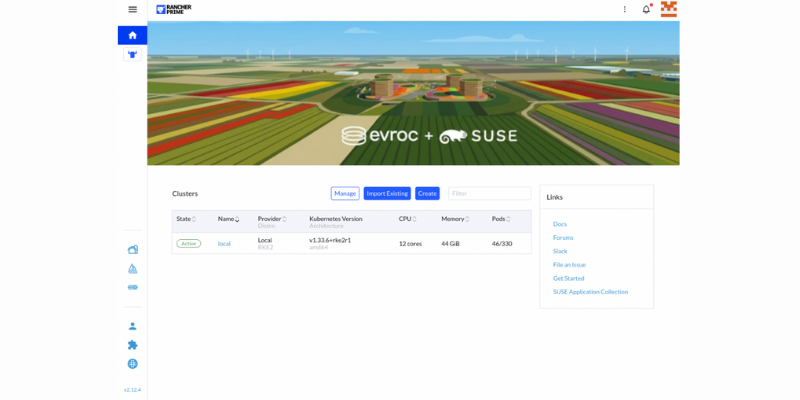The width and height of the screenshot is (800, 400).
Task: Click the user avatar in top right
Action: click(668, 9)
